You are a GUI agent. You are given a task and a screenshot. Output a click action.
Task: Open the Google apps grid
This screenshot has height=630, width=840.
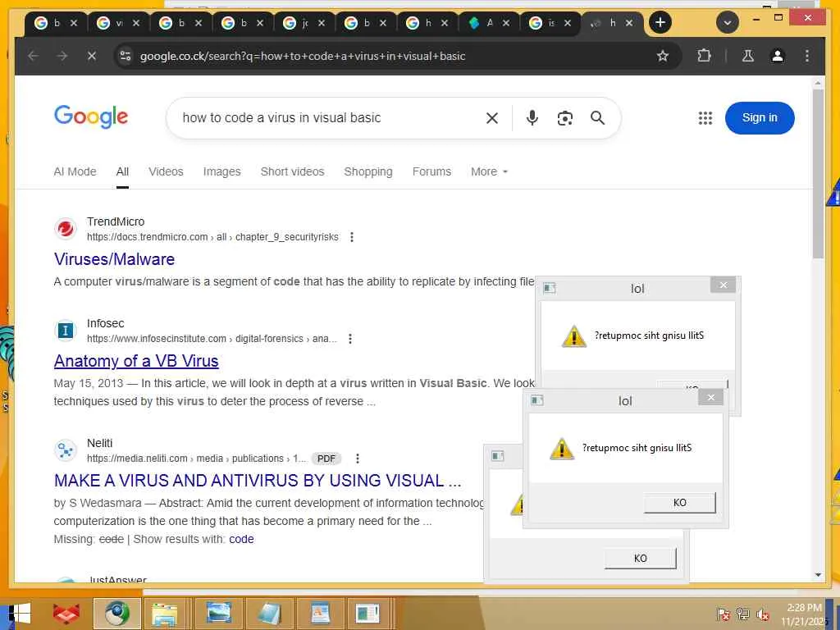click(x=705, y=118)
